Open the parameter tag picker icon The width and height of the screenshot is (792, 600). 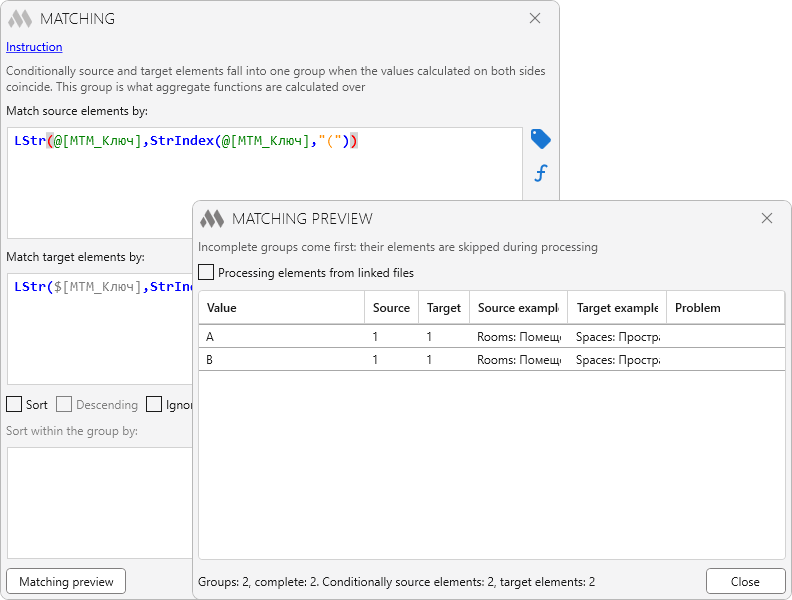click(540, 139)
